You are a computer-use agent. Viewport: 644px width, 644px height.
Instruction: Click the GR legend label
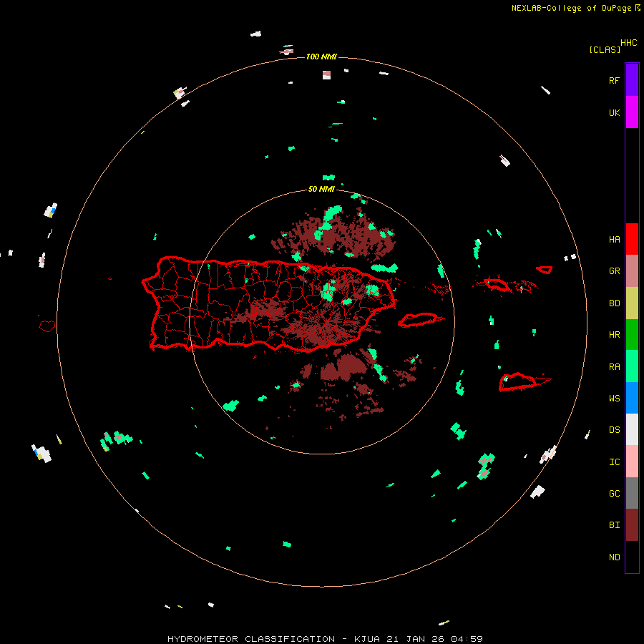(614, 271)
